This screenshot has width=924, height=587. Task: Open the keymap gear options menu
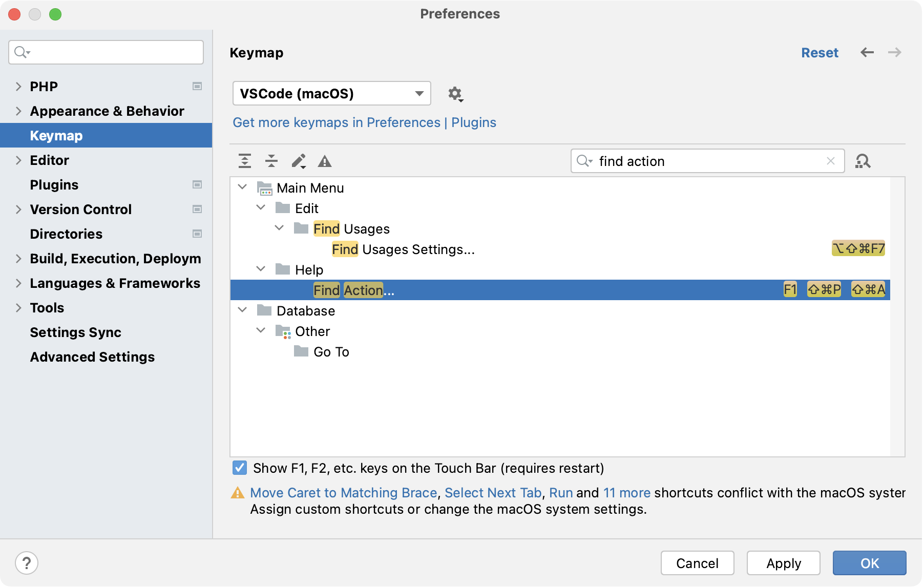click(x=455, y=94)
